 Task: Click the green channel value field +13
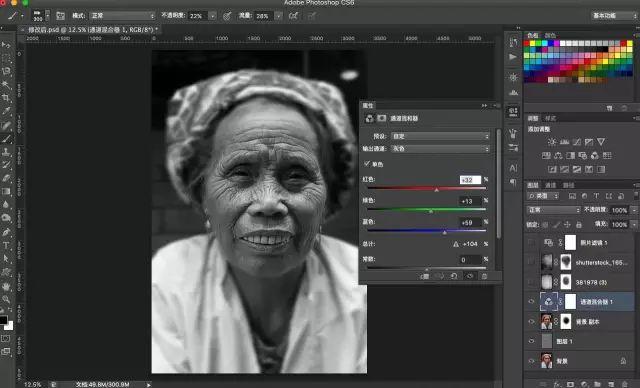(471, 201)
